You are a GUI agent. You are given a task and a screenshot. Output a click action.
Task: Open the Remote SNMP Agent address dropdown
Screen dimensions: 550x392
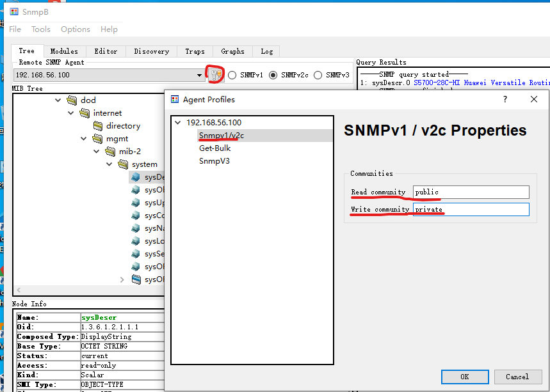click(199, 74)
